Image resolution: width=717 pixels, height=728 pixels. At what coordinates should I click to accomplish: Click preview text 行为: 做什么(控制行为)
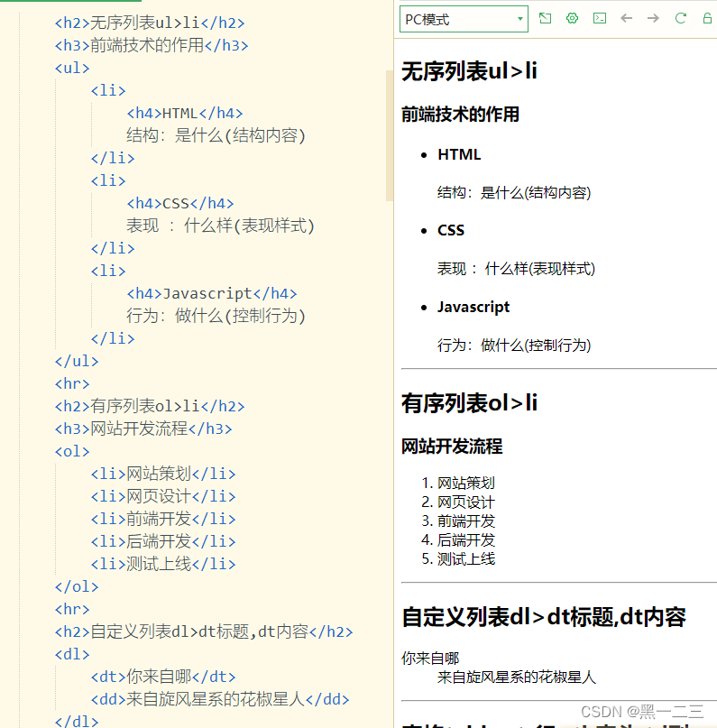(x=514, y=345)
